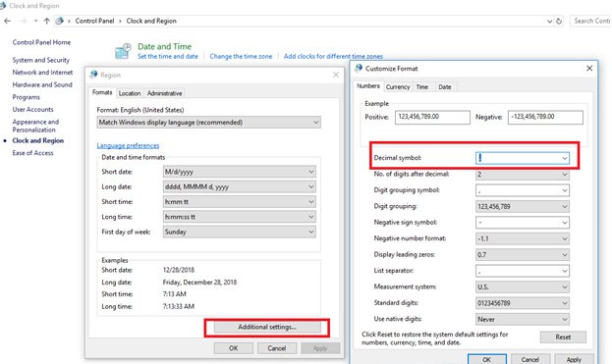Open the Measurement system dropdown
The width and height of the screenshot is (612, 364).
[x=523, y=287]
